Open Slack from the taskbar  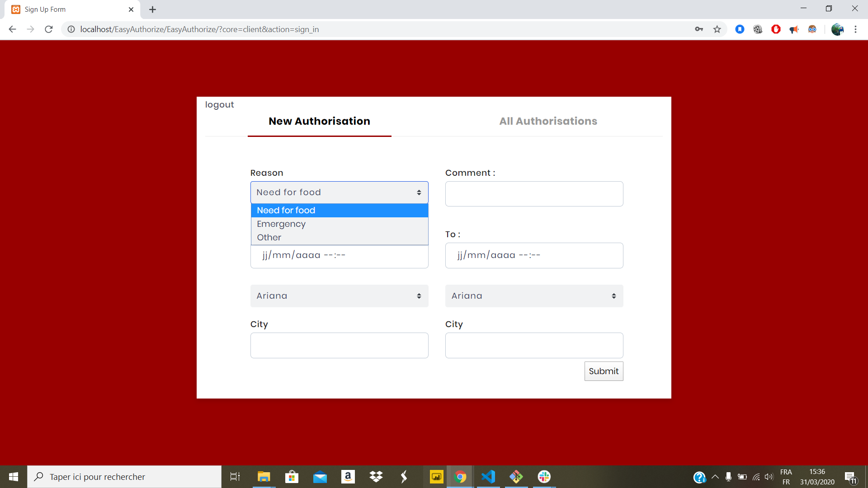(x=544, y=477)
